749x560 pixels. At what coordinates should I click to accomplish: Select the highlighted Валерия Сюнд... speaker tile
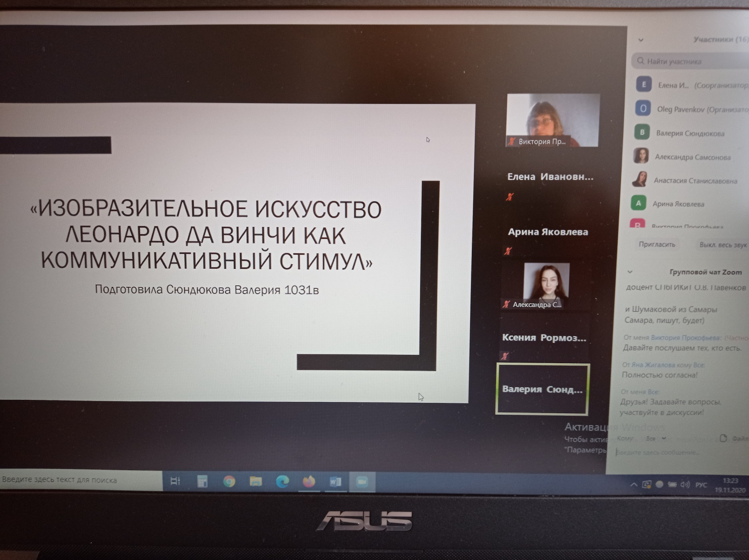click(543, 389)
